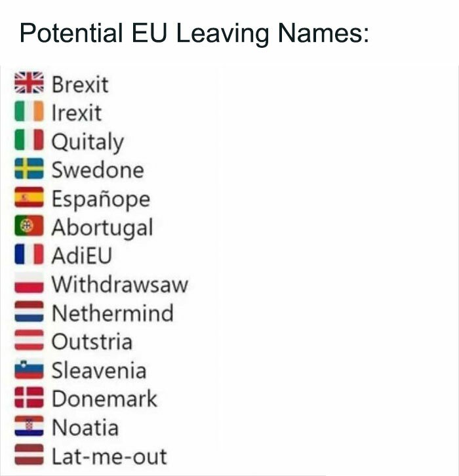Select the Abortugal text
The width and height of the screenshot is (459, 476).
click(102, 228)
